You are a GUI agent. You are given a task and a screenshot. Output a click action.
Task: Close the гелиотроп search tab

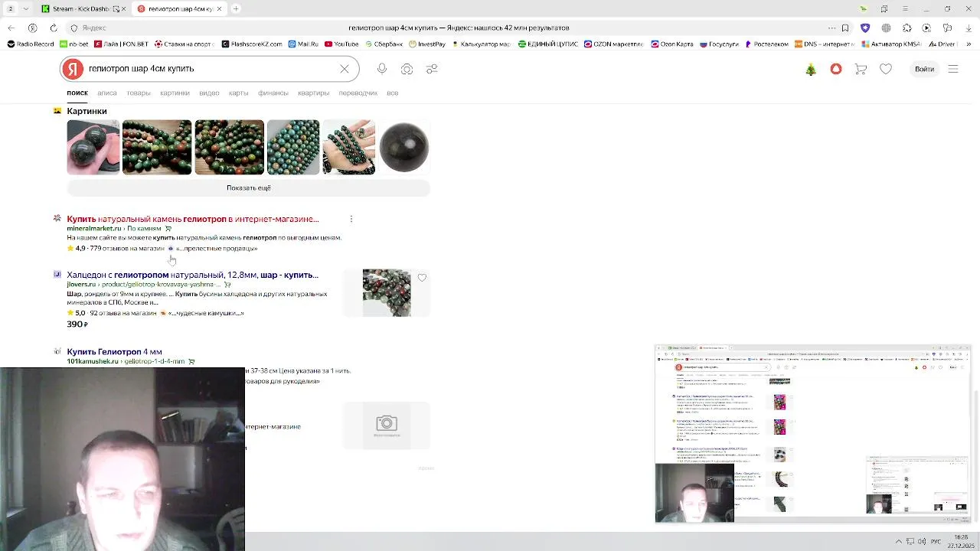[x=219, y=8]
